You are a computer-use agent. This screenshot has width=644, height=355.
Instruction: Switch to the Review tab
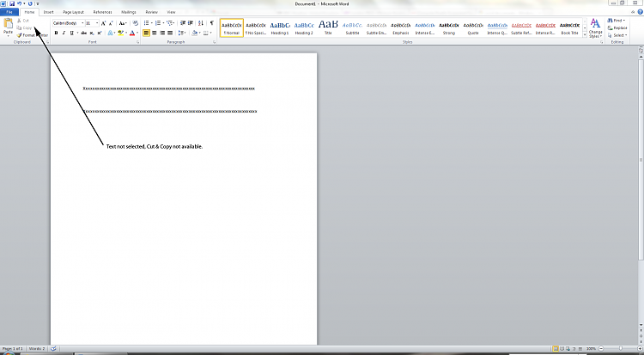151,12
